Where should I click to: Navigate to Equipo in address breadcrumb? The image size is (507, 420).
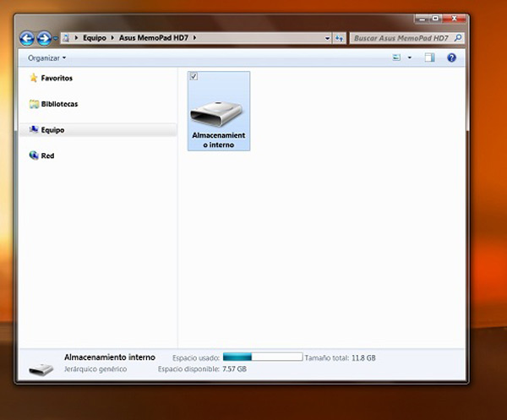[x=95, y=38]
